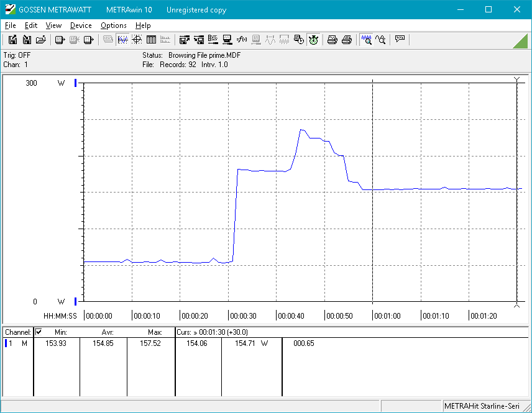Switch to table view icon
This screenshot has height=413, width=532.
click(x=151, y=40)
